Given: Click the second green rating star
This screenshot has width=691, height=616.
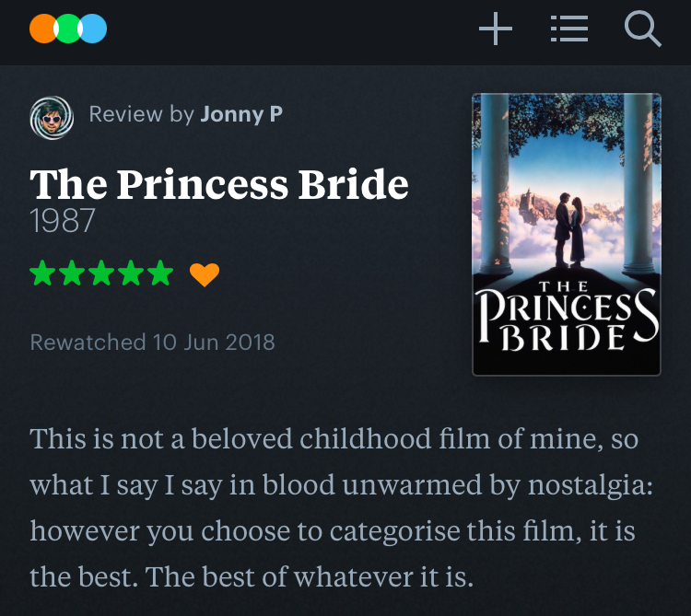Looking at the screenshot, I should point(72,273).
